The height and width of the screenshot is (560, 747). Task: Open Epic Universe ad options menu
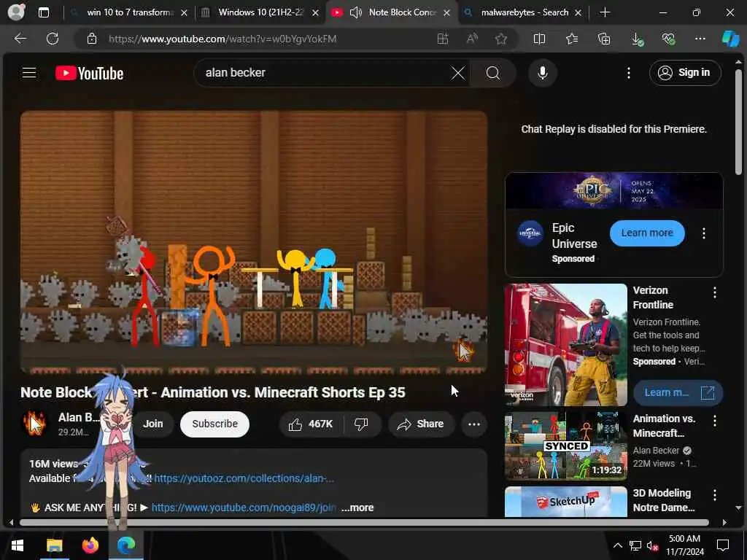tap(704, 233)
